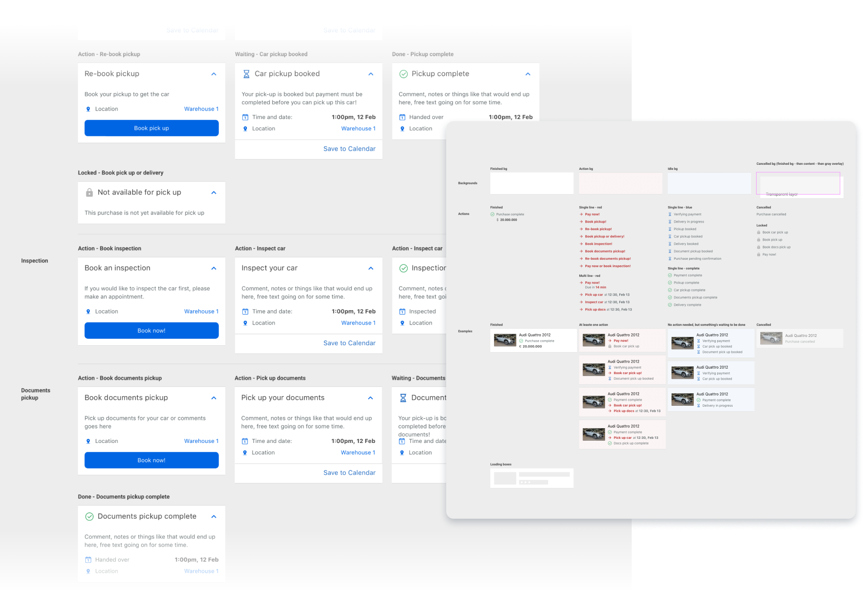Viewport: 864px width, 616px height.
Task: Collapse the Pick up your documents card
Action: click(370, 398)
